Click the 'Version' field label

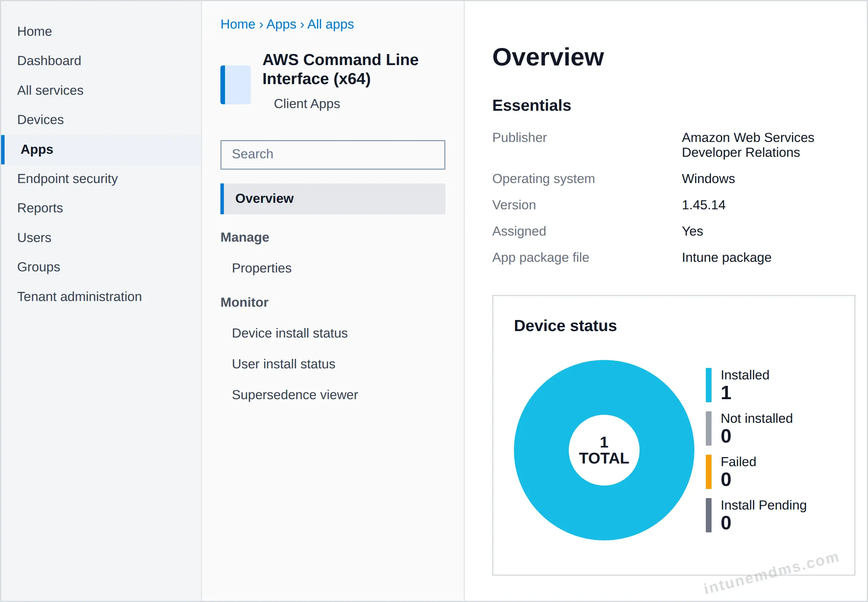(514, 205)
